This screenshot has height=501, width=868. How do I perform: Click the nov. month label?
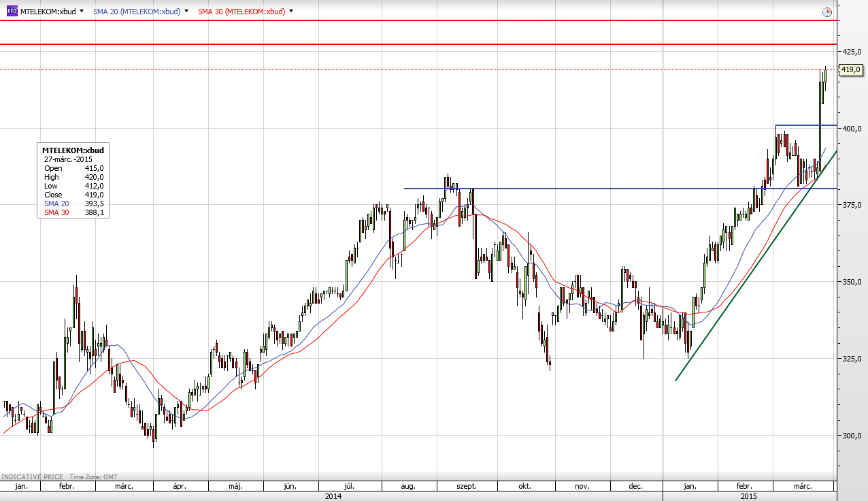(x=582, y=487)
